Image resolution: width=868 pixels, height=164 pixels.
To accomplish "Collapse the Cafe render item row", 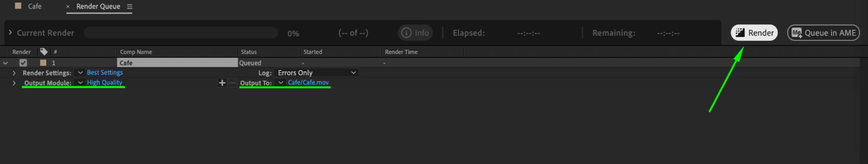I will pos(6,63).
